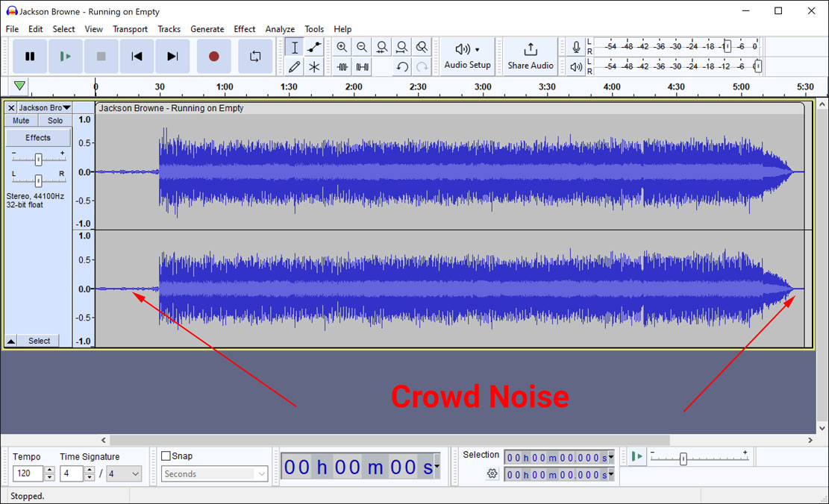Open the Analyze menu
This screenshot has height=504, width=829.
click(x=281, y=29)
